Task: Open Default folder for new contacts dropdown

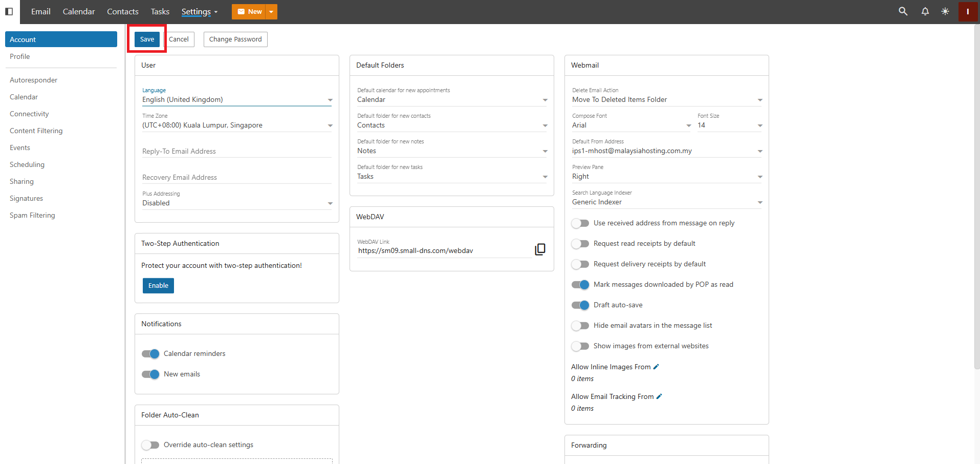Action: 452,125
